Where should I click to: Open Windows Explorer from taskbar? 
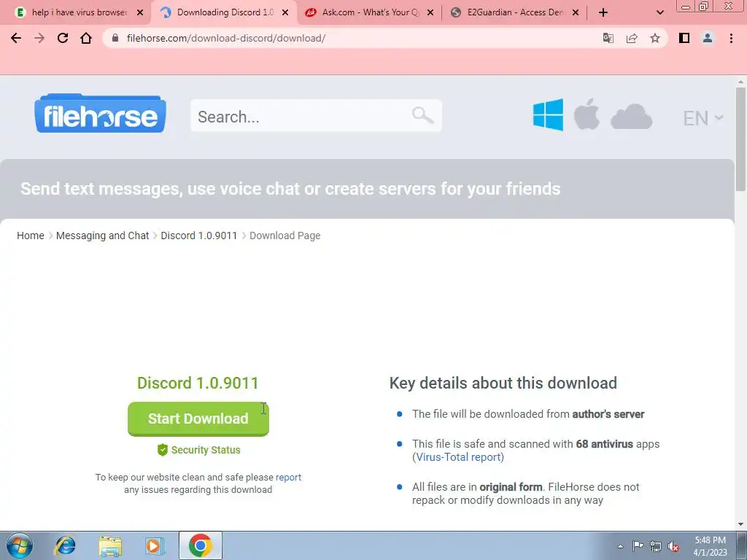tap(110, 546)
